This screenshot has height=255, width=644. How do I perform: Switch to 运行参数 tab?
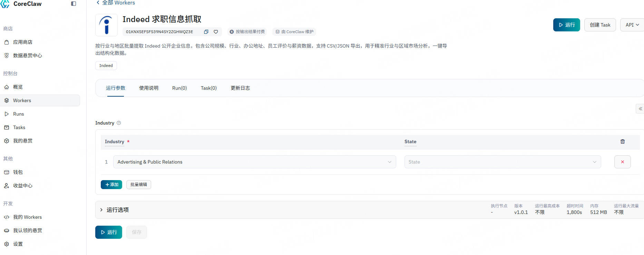(116, 88)
